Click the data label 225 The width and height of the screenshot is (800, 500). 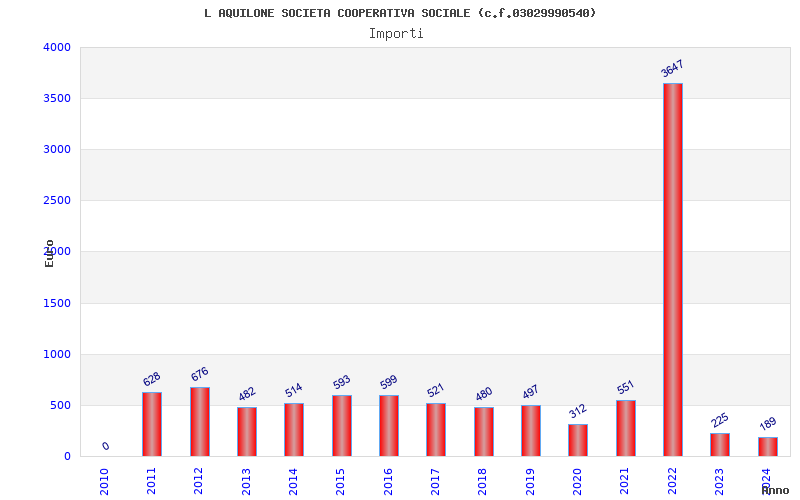720,420
